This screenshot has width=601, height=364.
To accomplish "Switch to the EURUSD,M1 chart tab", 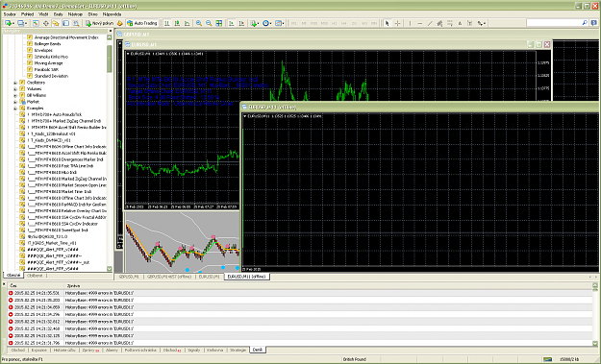I will [x=210, y=277].
